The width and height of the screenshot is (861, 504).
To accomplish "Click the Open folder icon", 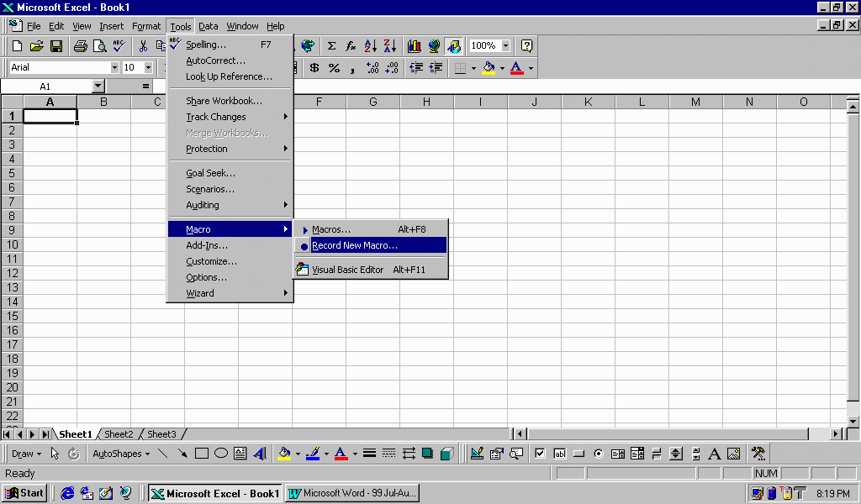I will pos(37,46).
